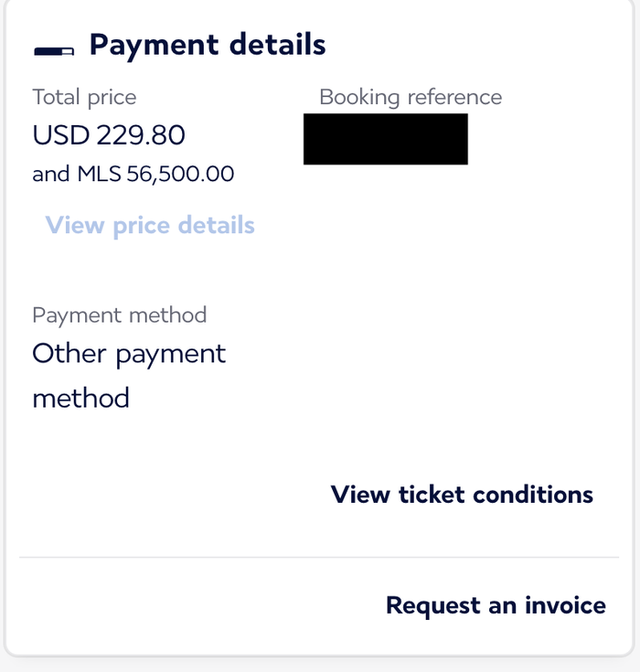Click the "MLS" miles currency code

pos(99,174)
